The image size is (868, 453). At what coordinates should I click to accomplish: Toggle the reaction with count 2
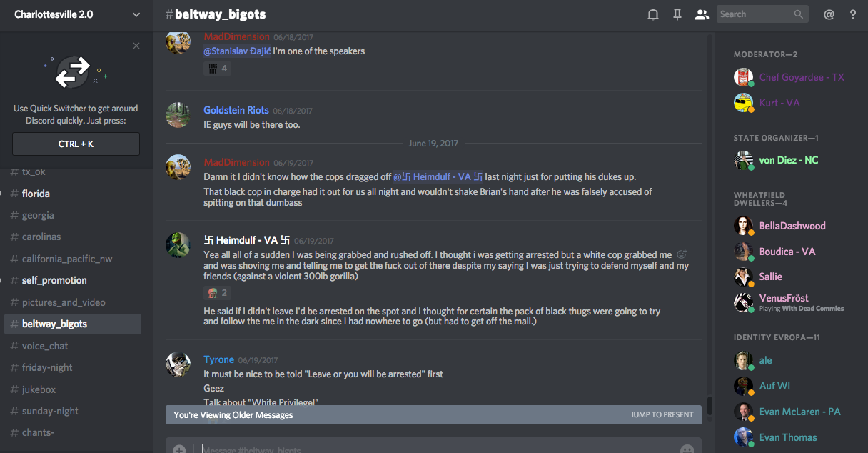[x=217, y=292]
